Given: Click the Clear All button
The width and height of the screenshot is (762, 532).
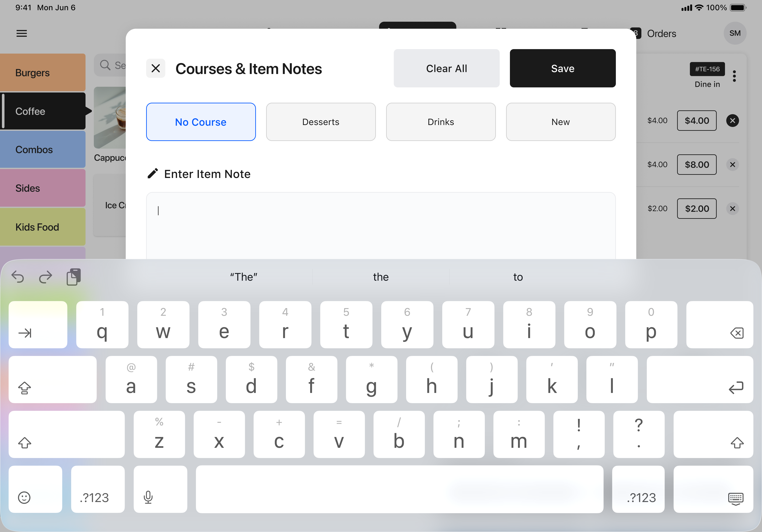Looking at the screenshot, I should [446, 68].
